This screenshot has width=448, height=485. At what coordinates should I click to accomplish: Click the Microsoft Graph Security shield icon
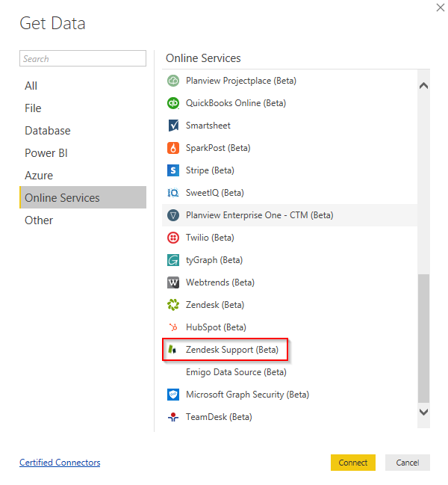point(173,395)
